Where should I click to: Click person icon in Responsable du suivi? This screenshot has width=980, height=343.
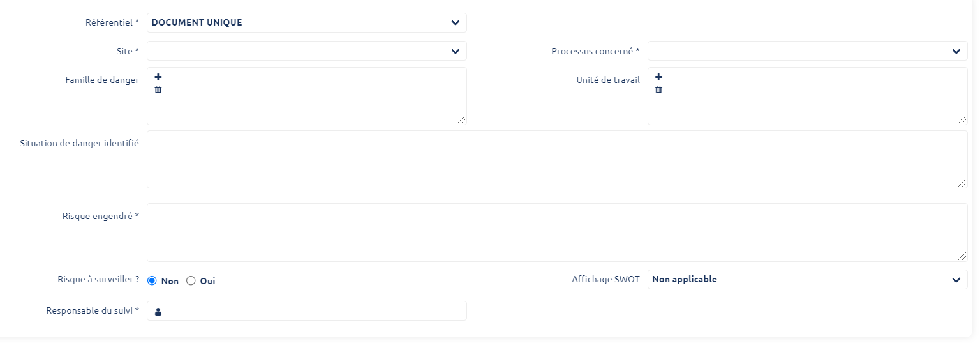158,312
